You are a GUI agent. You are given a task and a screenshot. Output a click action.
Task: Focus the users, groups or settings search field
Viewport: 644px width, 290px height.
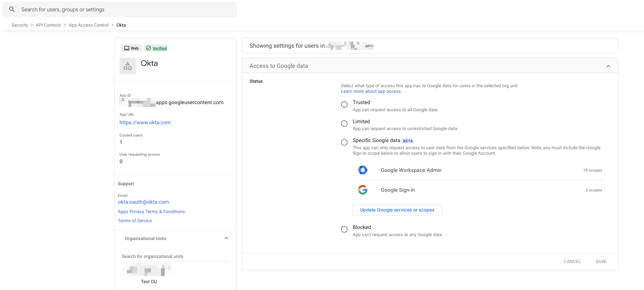coord(120,9)
